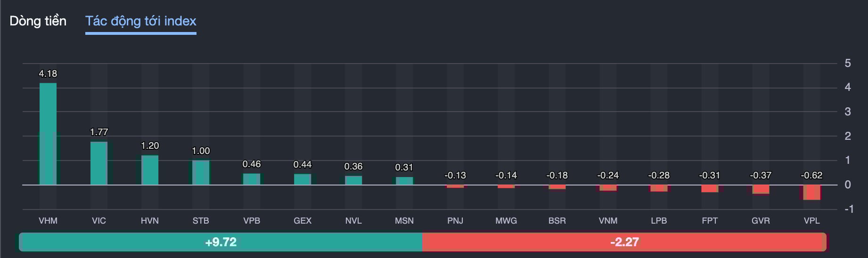This screenshot has height=258, width=868.
Task: Click the VHM bar valued 4.18
Action: coord(48,134)
